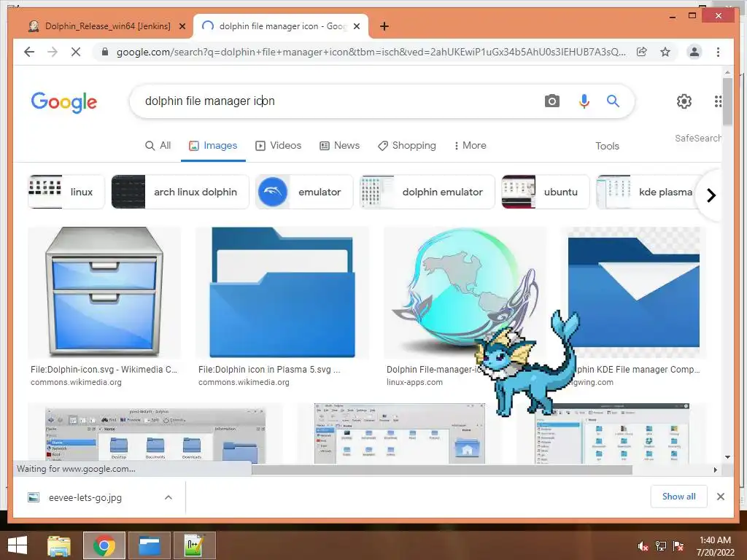Viewport: 747px width, 560px height.
Task: Open the downloaded eevee-lets-go.jpg file
Action: [85, 497]
